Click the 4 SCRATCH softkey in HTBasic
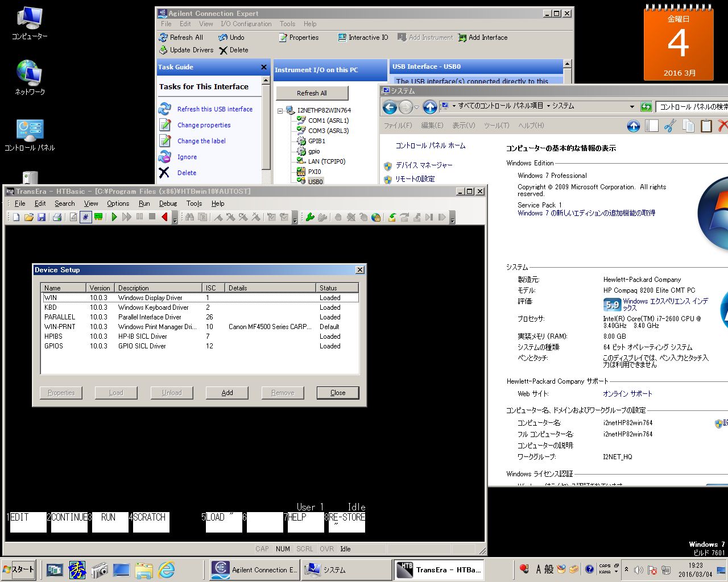The height and width of the screenshot is (582, 728). pos(151,522)
